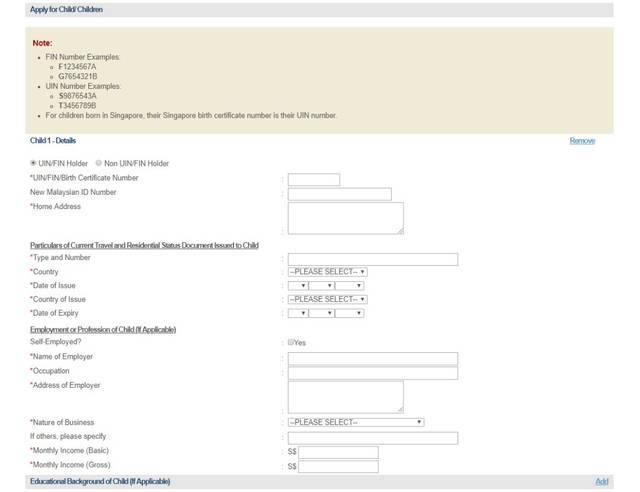The height and width of the screenshot is (492, 640).
Task: Select the Non UIN/FIN Holder option
Action: (x=99, y=163)
